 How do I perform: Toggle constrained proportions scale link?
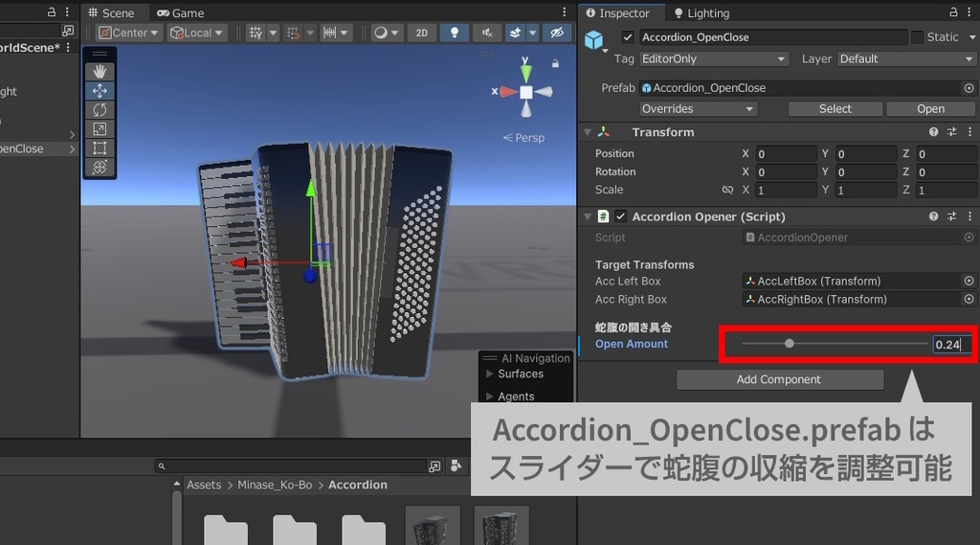[x=727, y=190]
